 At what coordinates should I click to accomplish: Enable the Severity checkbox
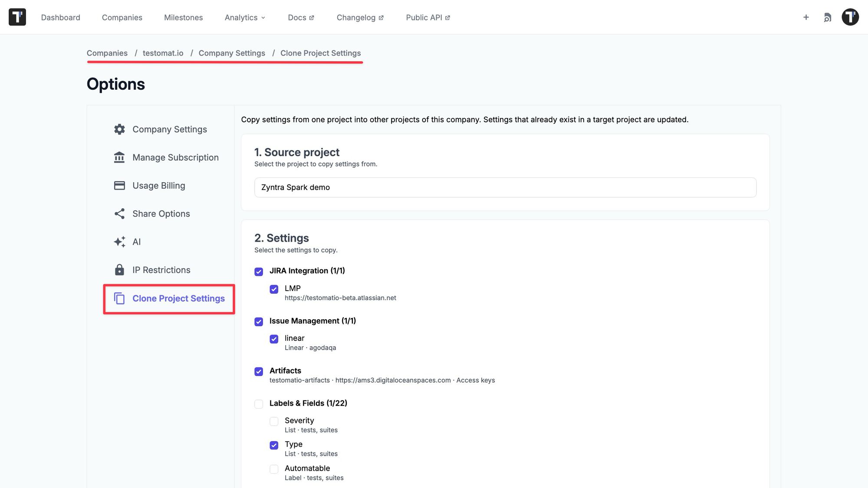(274, 422)
